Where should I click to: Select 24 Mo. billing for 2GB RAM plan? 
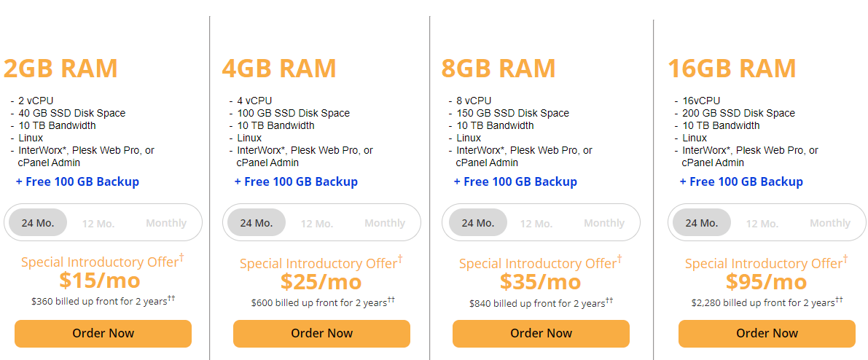click(x=38, y=223)
